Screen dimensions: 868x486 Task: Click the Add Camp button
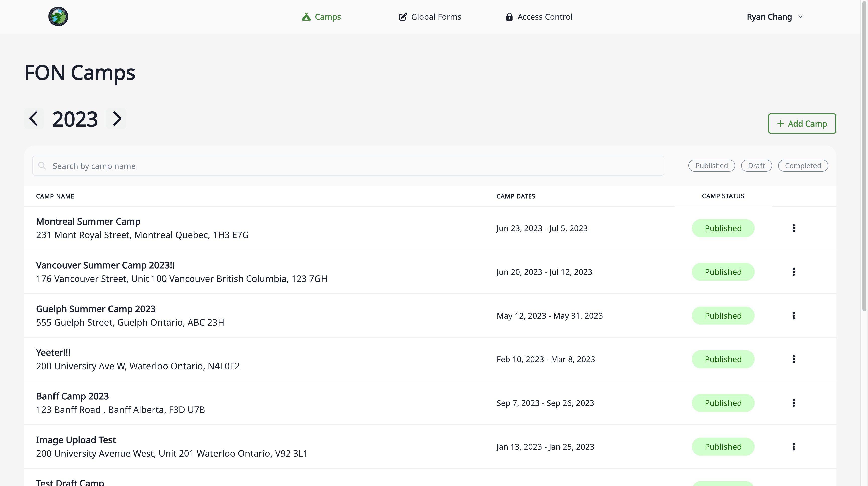(x=802, y=124)
